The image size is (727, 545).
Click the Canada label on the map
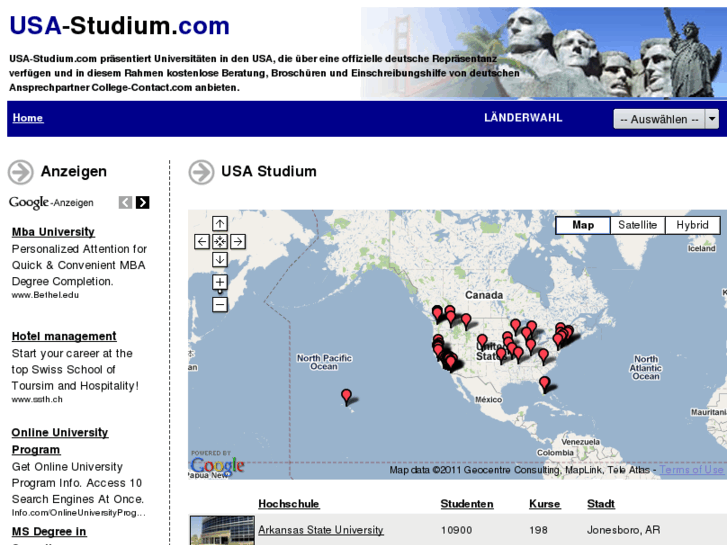[x=484, y=295]
